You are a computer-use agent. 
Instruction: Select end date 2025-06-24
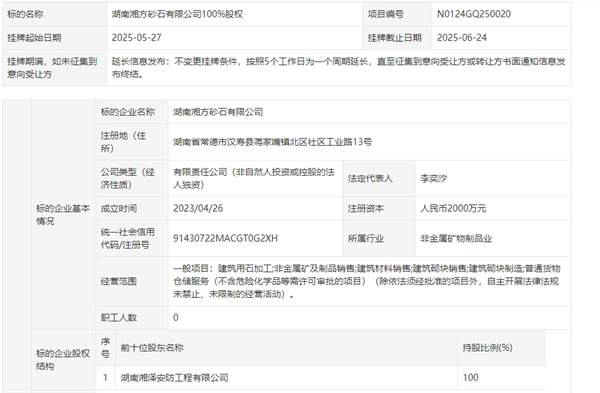(x=462, y=38)
